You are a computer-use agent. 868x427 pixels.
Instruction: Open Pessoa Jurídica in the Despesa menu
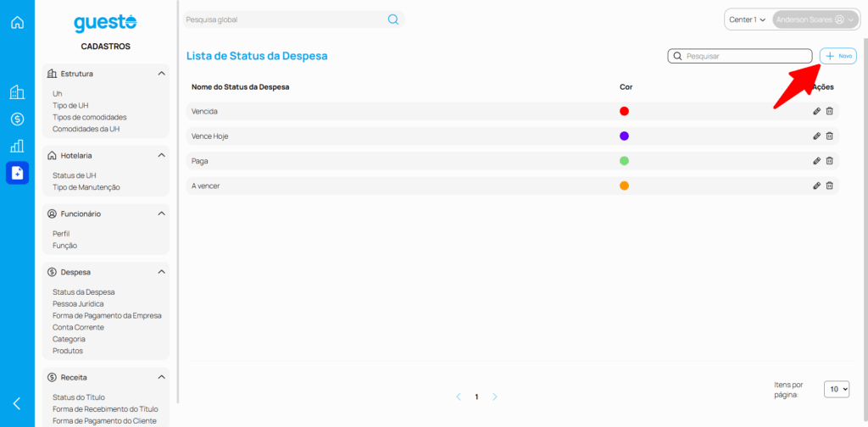click(78, 303)
